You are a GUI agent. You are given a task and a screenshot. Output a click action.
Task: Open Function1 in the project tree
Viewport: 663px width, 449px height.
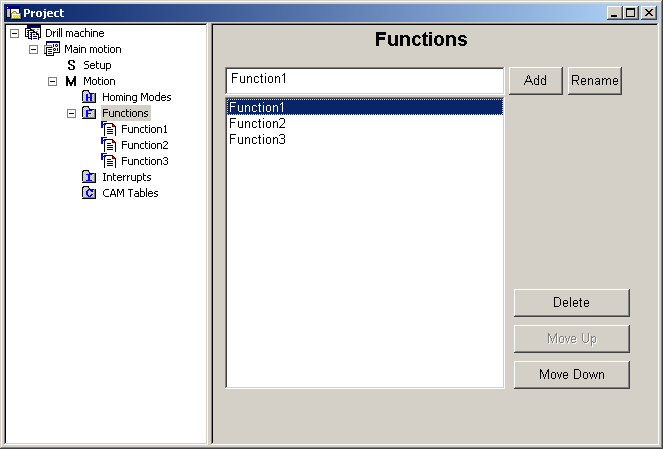(144, 129)
